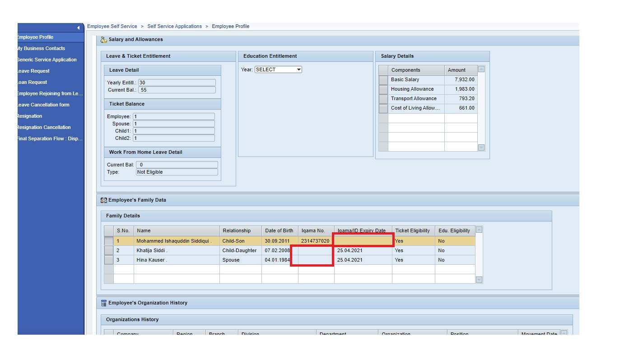Go to Employee Self Service breadcrumb
This screenshot has width=643, height=364.
tap(112, 26)
